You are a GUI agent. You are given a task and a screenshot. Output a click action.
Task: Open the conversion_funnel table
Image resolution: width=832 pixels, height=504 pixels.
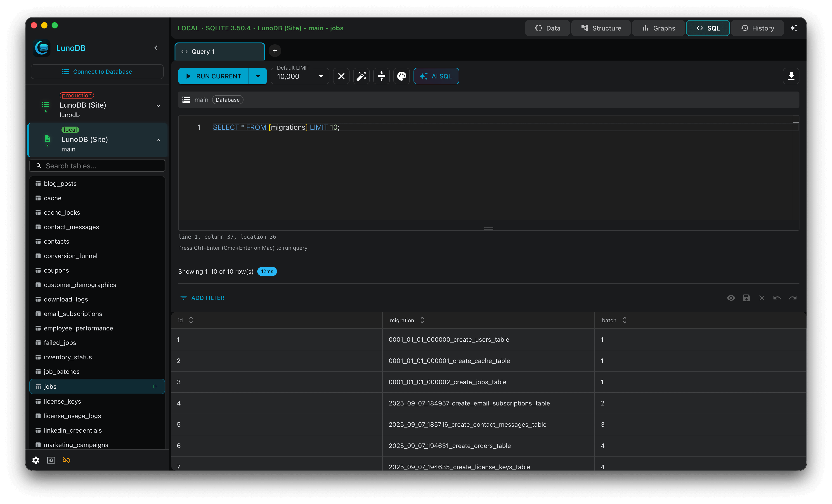click(x=97, y=256)
